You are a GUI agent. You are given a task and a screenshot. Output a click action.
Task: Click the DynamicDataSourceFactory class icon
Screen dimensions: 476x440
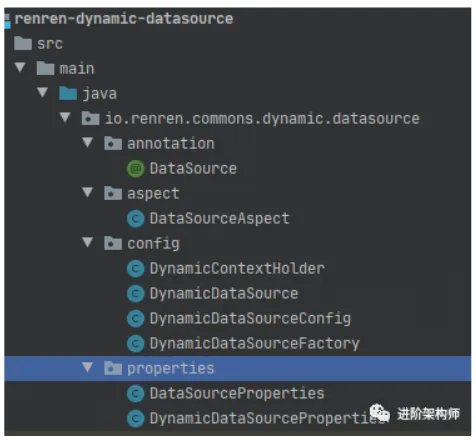(x=136, y=344)
